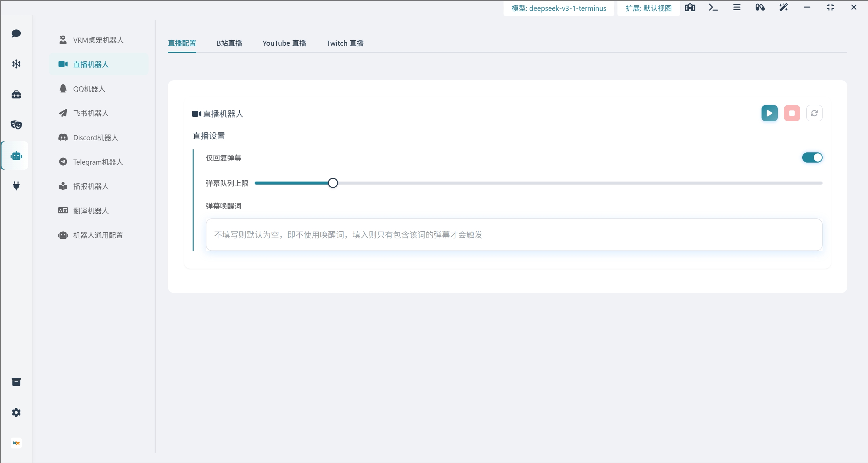Click the plug icon in left sidebar
The height and width of the screenshot is (463, 868).
click(16, 186)
